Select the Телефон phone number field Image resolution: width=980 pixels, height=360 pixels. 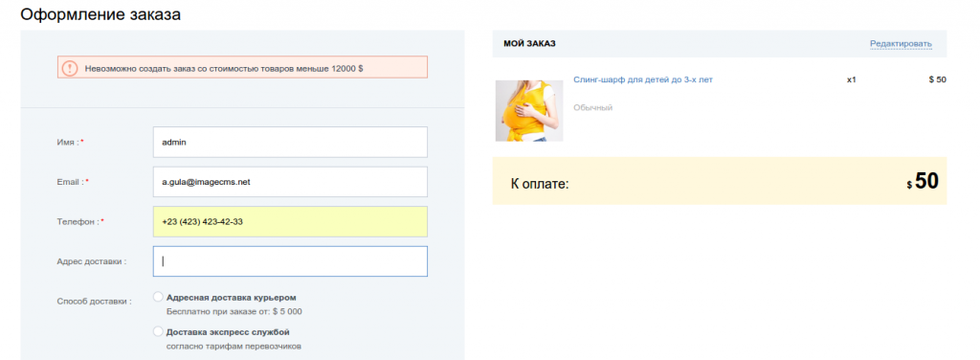point(290,222)
